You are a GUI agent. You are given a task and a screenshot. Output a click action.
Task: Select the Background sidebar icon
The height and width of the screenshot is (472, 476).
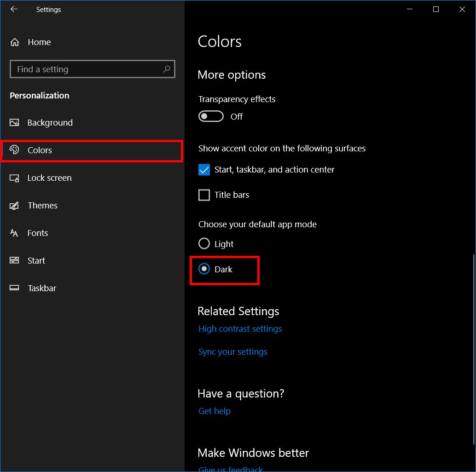(15, 122)
